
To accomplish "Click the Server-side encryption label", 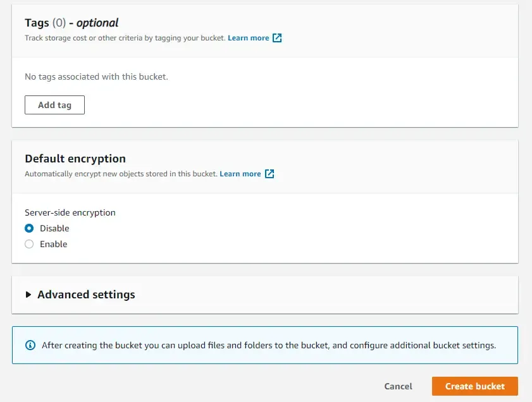I will [x=70, y=212].
